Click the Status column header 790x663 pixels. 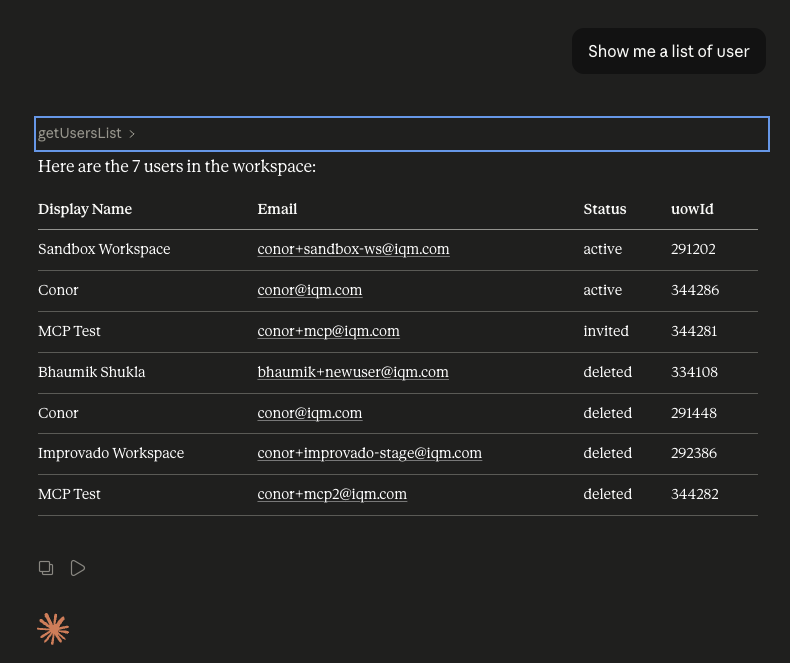(x=605, y=209)
